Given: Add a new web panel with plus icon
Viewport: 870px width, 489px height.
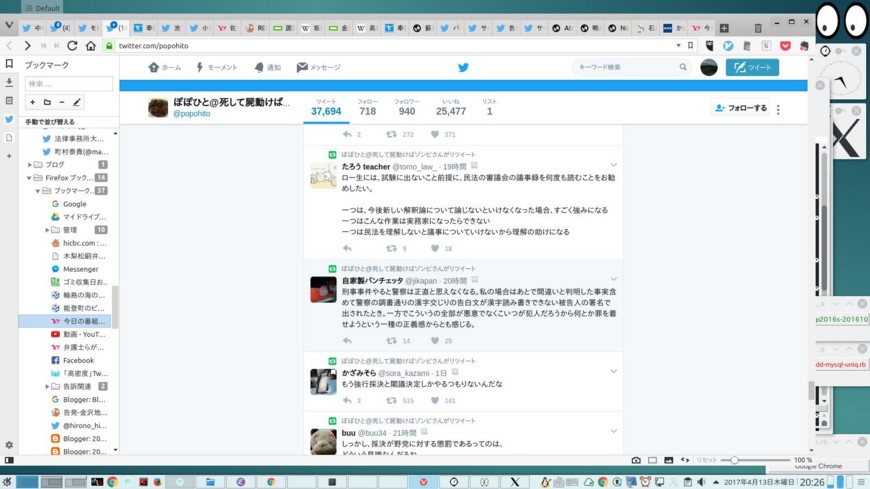Looking at the screenshot, I should click(9, 156).
